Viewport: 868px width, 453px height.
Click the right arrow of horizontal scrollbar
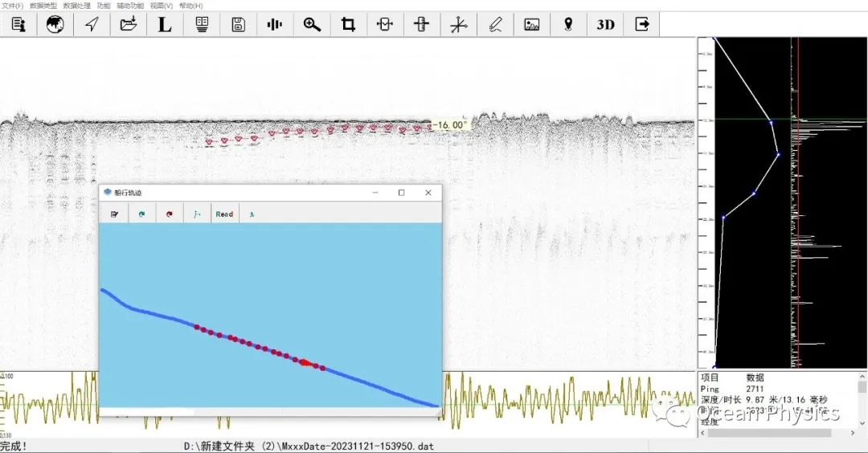click(x=853, y=433)
